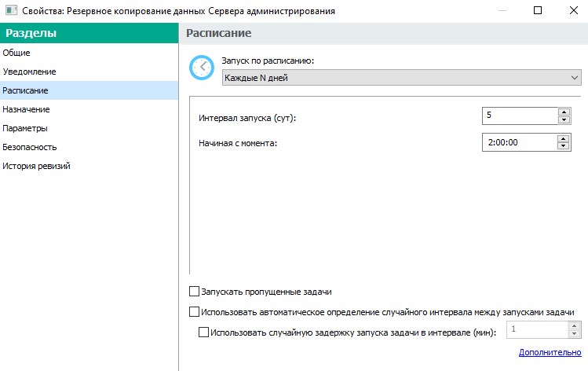The width and height of the screenshot is (588, 371).
Task: Maximize the properties window
Action: click(x=538, y=10)
